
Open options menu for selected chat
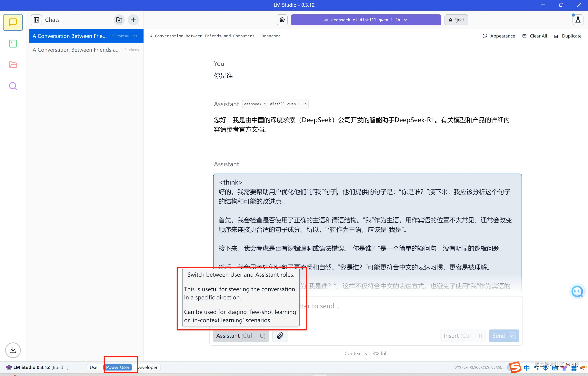tap(135, 36)
